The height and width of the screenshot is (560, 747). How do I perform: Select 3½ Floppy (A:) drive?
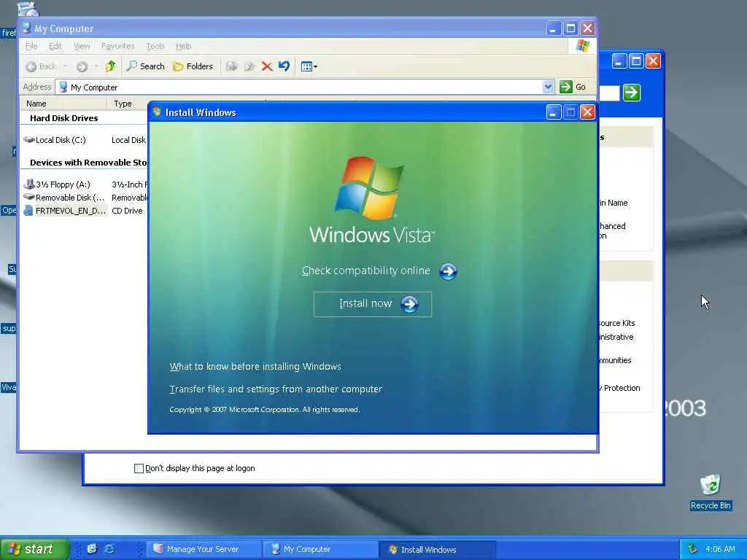pyautogui.click(x=57, y=184)
